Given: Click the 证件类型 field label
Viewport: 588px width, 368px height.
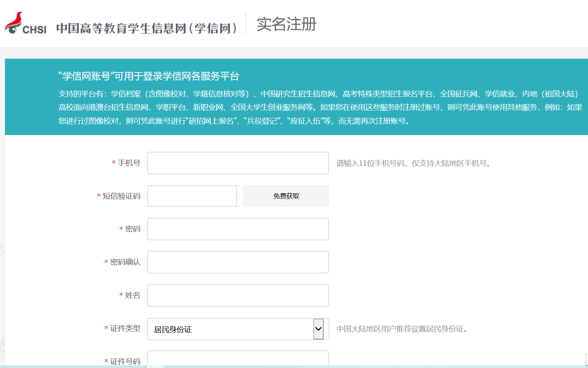Looking at the screenshot, I should (125, 329).
